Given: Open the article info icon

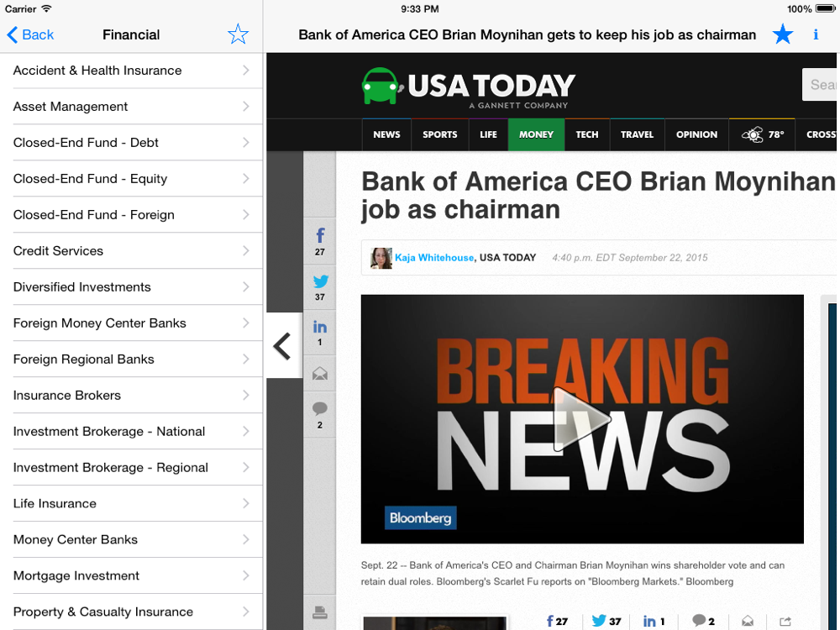Looking at the screenshot, I should click(x=816, y=34).
